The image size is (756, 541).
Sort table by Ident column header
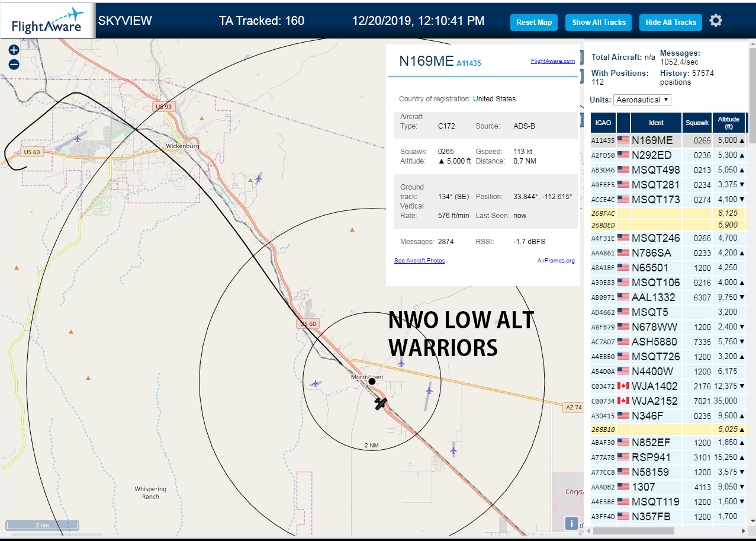click(656, 123)
